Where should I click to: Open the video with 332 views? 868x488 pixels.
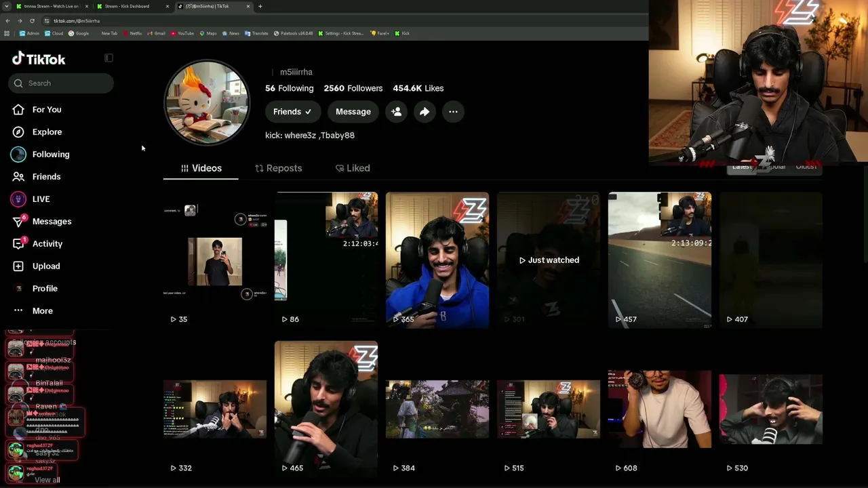pos(215,409)
